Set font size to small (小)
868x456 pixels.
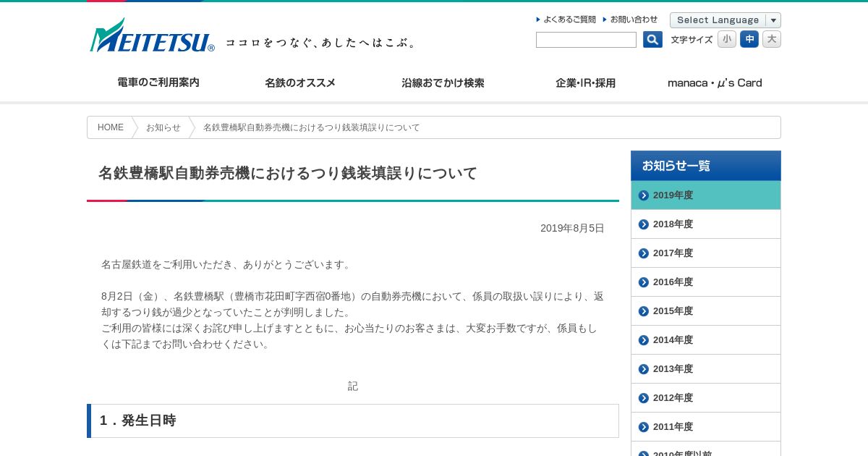[x=727, y=39]
